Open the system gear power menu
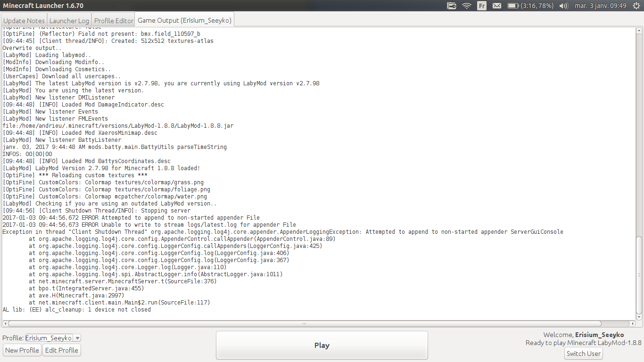 coord(636,6)
